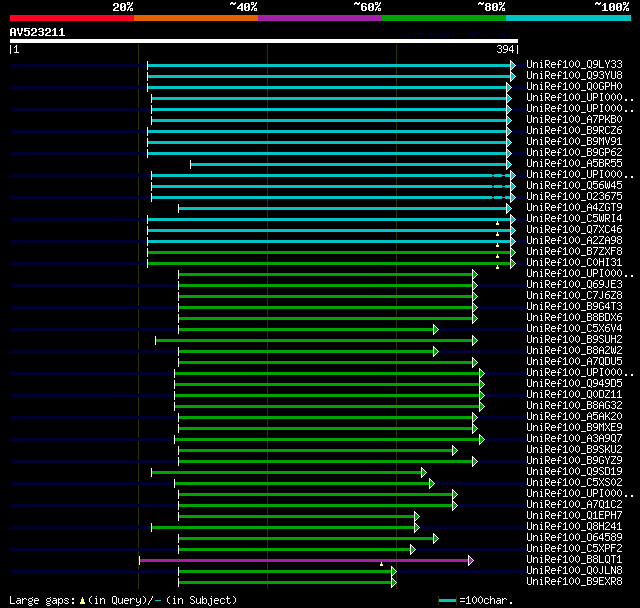640x608 pixels.
Task: Select the UniRef100_O23675 label
Action: click(x=574, y=197)
